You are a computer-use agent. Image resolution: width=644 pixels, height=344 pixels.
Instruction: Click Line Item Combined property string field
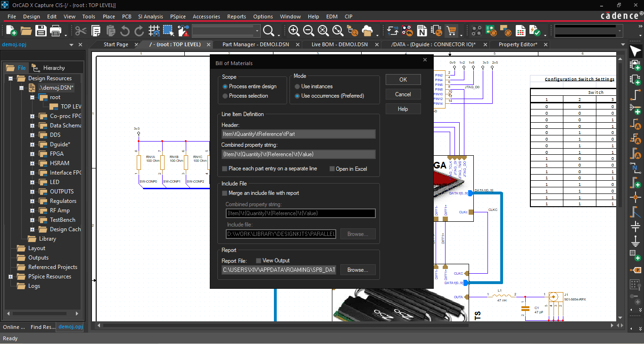click(x=298, y=154)
